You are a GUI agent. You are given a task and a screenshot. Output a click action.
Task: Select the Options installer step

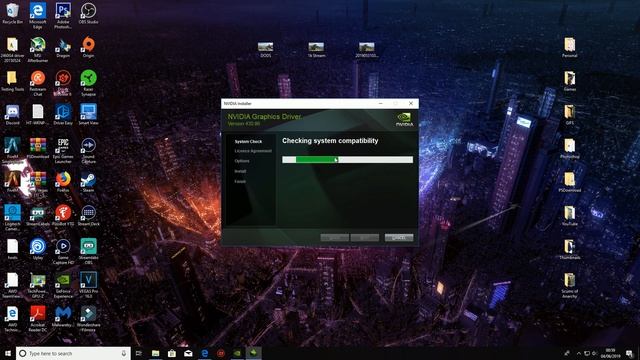(242, 161)
